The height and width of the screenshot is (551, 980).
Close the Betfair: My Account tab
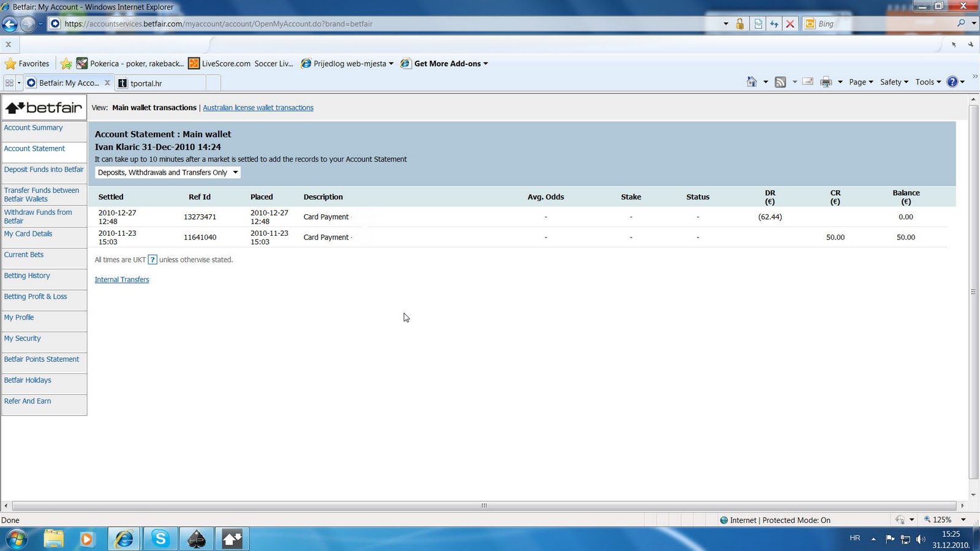pyautogui.click(x=107, y=83)
